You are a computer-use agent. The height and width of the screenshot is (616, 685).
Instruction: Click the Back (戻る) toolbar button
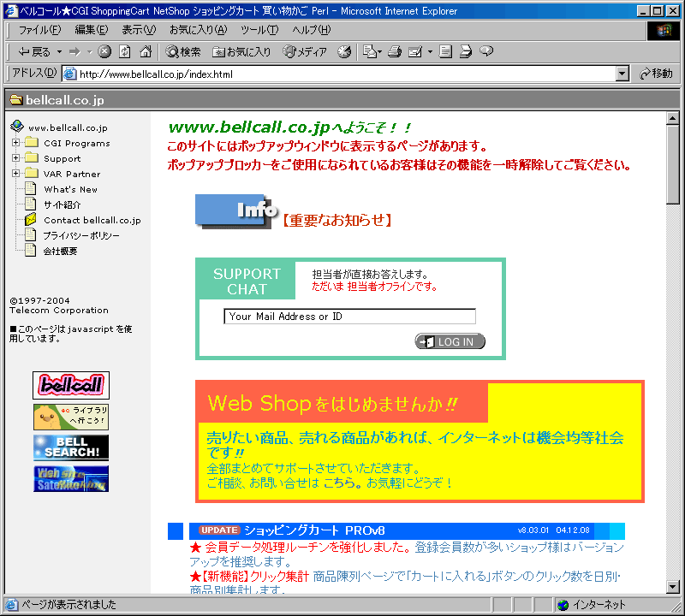coord(34,52)
